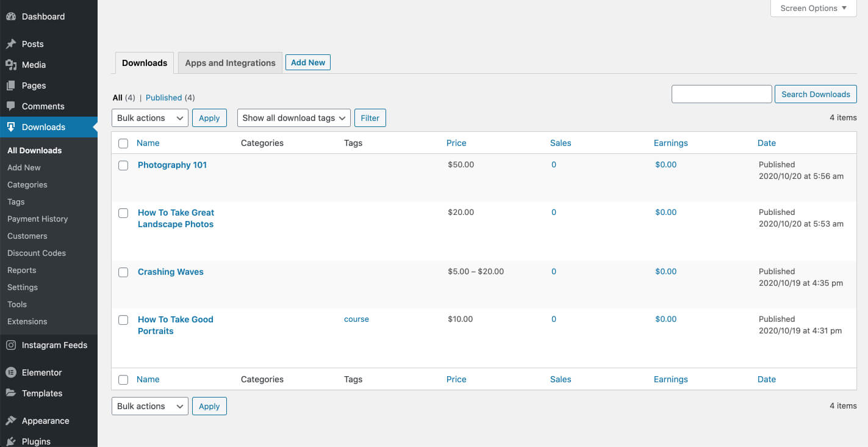Screen dimensions: 868x447
Task: Click the Search Downloads button
Action: click(x=816, y=94)
